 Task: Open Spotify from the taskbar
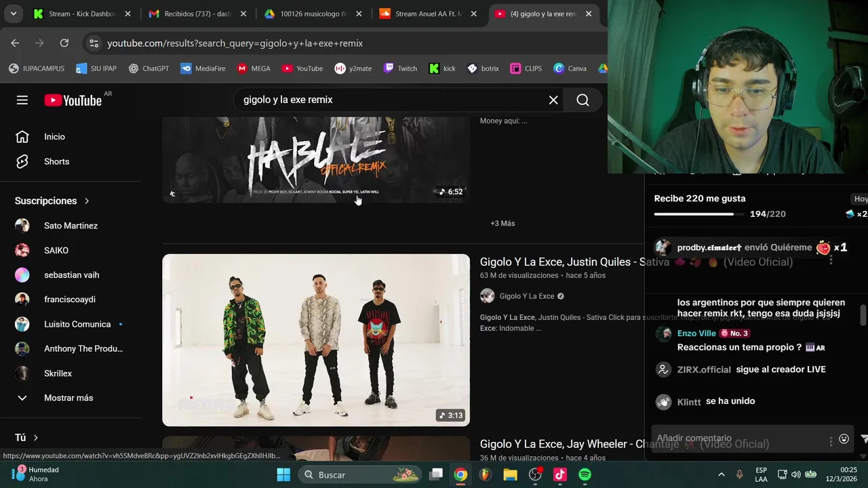pos(585,474)
